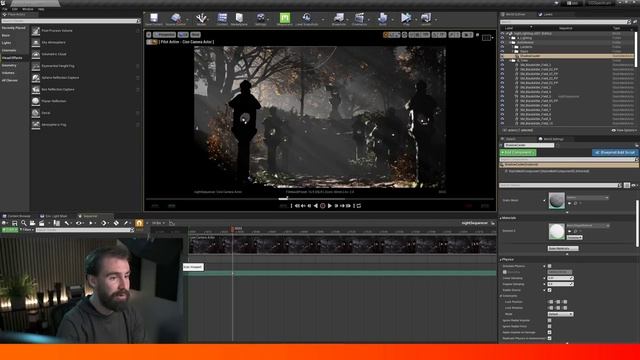Open the Window menu
This screenshot has width=640, height=360.
(28, 9)
